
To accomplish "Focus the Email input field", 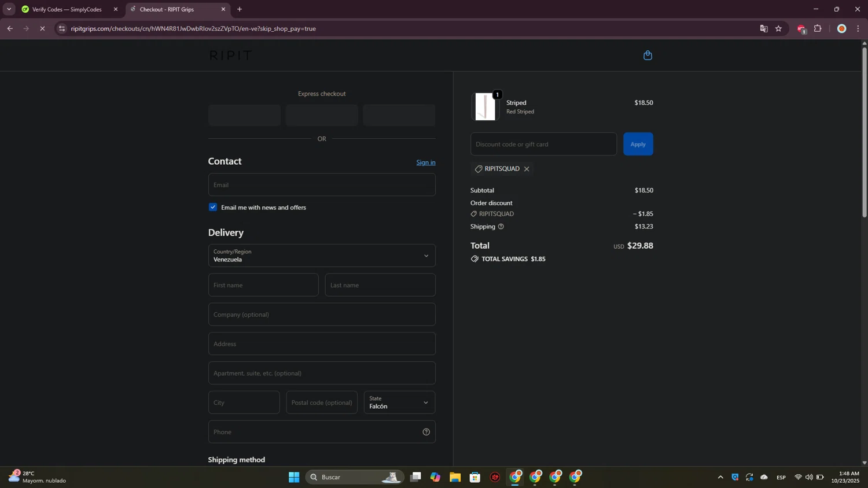I will point(322,185).
